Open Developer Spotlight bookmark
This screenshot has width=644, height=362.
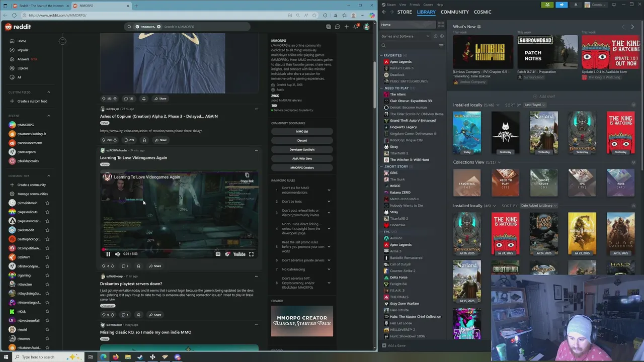(302, 150)
